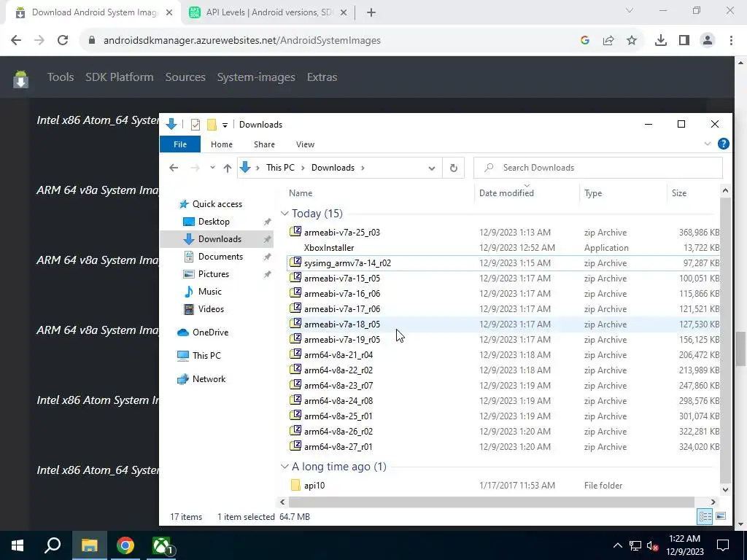Image resolution: width=747 pixels, height=560 pixels.
Task: Open the Chrome three-dot menu
Action: point(731,41)
